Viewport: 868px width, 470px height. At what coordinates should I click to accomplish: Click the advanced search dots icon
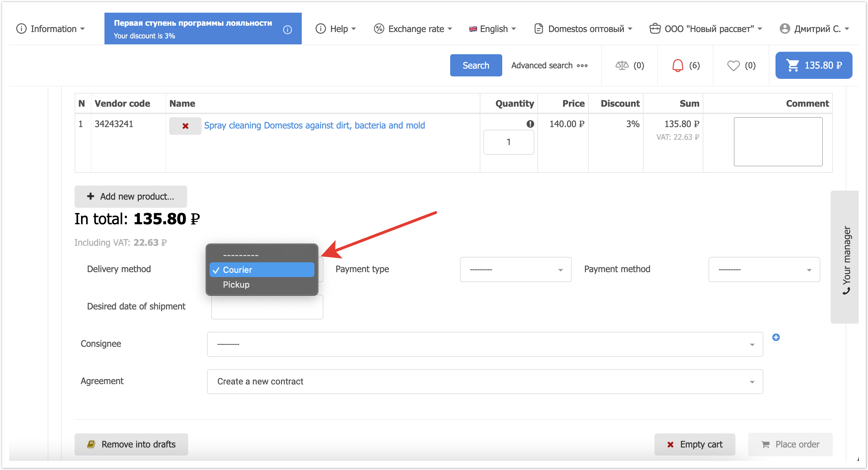coord(582,66)
